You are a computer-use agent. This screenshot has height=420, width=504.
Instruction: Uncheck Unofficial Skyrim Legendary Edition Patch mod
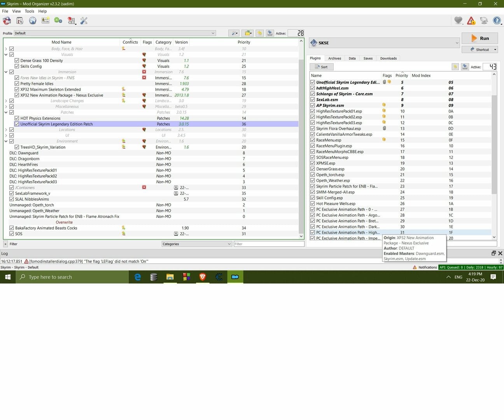(x=17, y=124)
